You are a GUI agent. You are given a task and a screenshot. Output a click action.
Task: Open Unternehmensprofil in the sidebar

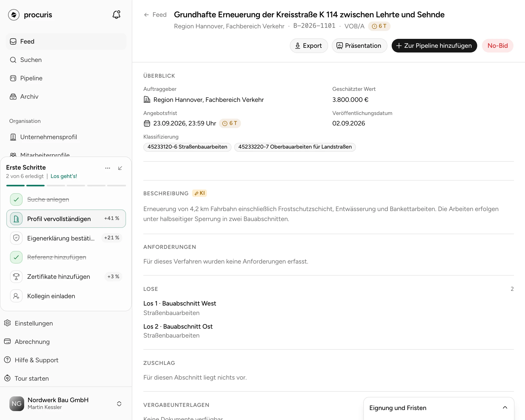click(66, 137)
